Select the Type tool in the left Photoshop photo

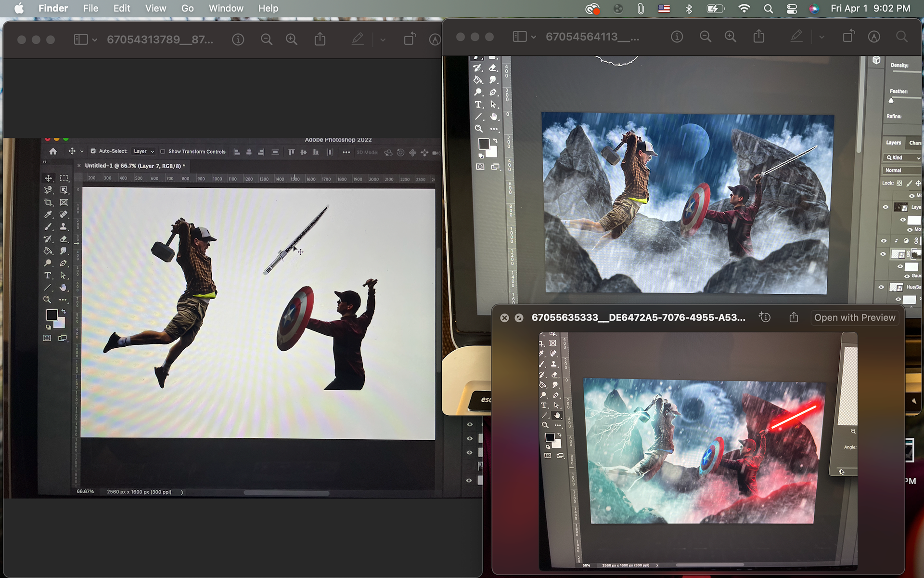pos(48,276)
